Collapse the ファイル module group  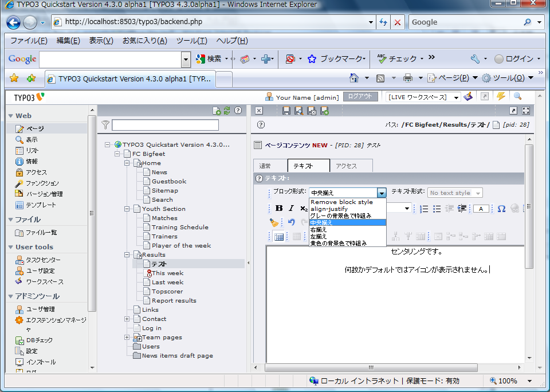tap(11, 219)
